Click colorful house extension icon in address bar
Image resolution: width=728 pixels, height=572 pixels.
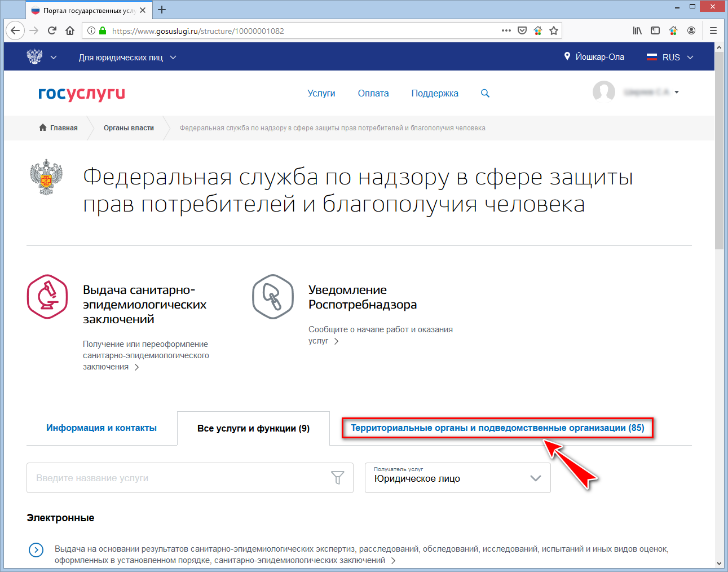click(538, 30)
